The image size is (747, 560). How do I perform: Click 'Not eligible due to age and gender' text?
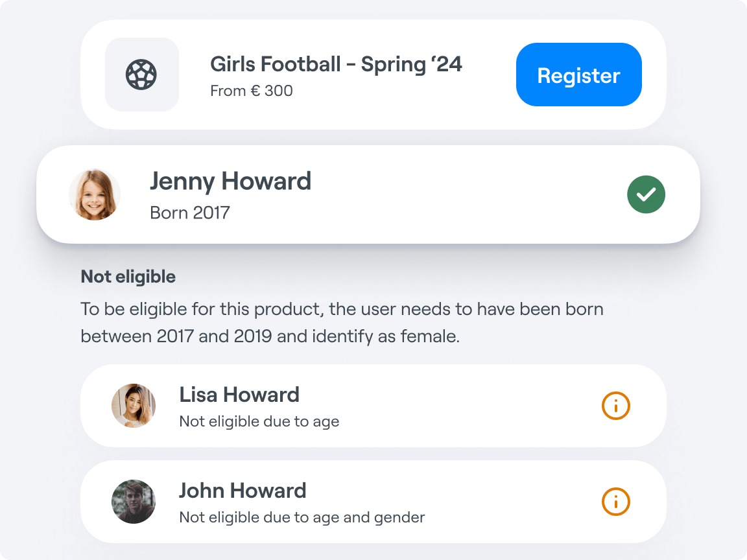tap(302, 517)
